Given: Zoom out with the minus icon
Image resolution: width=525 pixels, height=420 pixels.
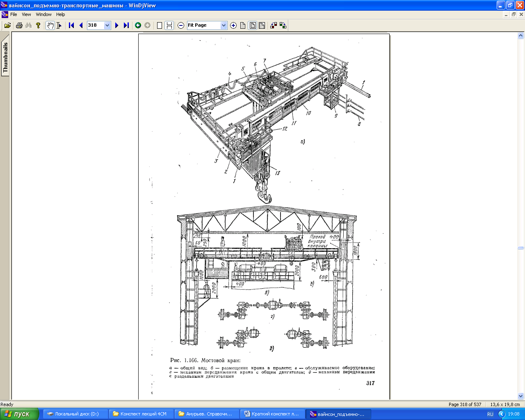Looking at the screenshot, I should [x=181, y=25].
